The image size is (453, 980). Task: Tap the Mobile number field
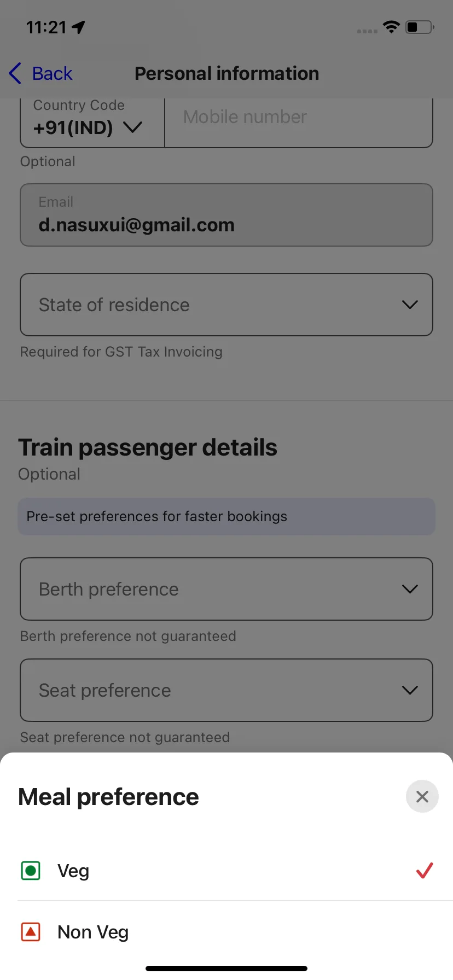(299, 123)
